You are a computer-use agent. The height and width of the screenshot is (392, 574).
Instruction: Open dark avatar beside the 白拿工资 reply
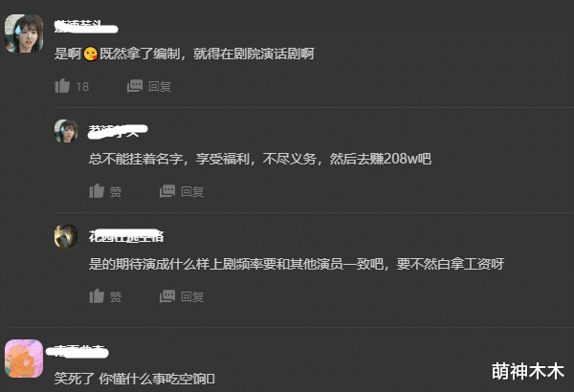[x=66, y=236]
